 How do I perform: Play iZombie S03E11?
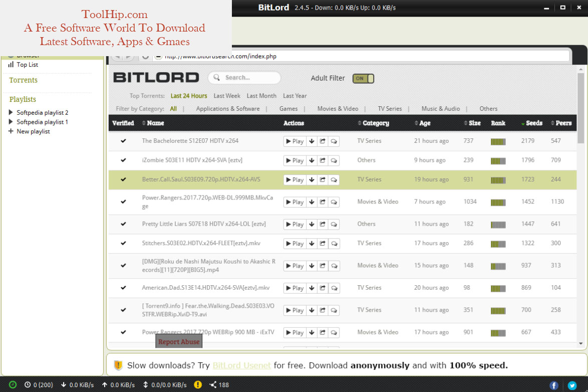(295, 160)
